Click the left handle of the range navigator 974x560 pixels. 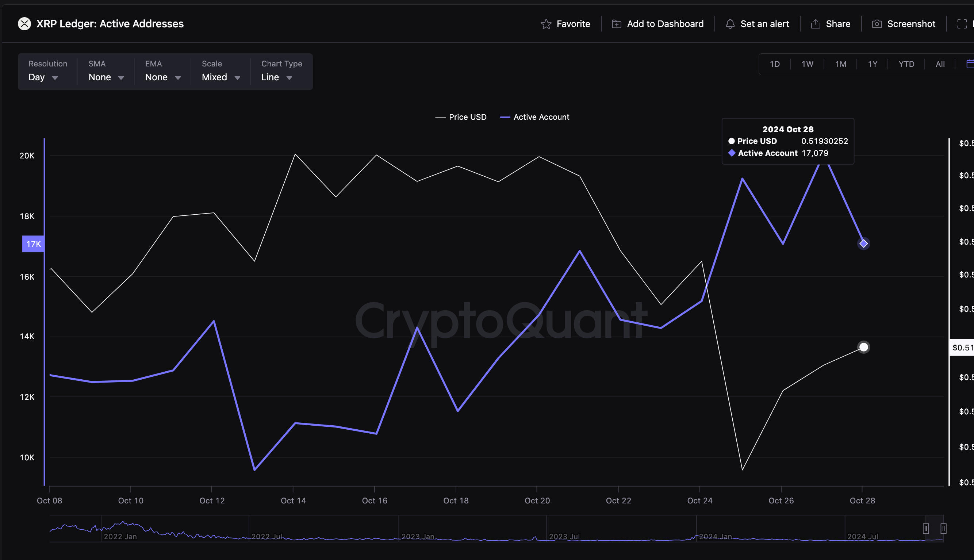pyautogui.click(x=926, y=529)
